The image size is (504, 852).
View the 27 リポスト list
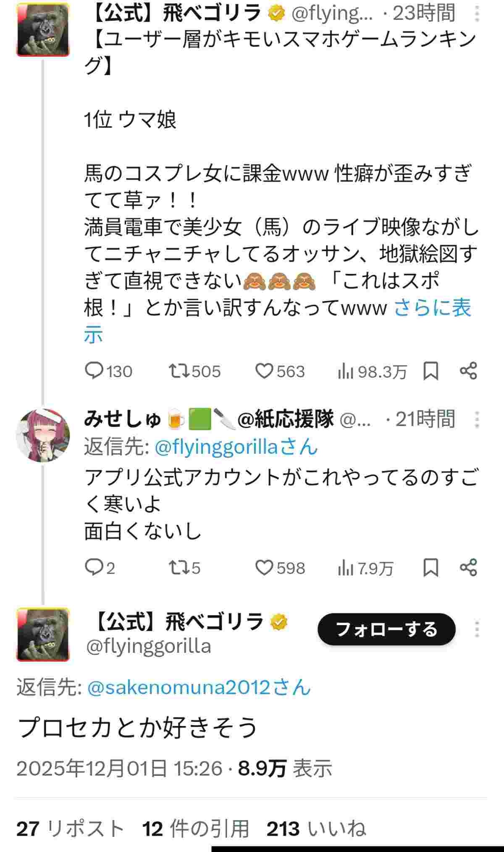coord(70,829)
